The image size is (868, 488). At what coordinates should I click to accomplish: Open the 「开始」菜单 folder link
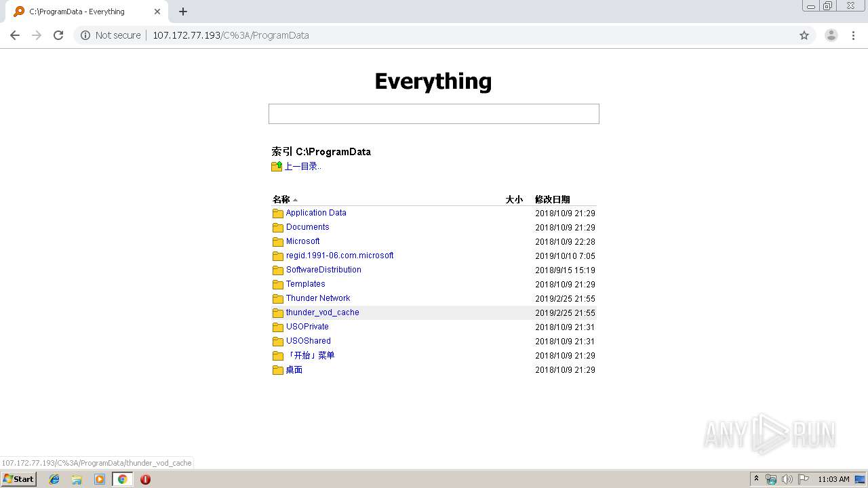pos(310,355)
